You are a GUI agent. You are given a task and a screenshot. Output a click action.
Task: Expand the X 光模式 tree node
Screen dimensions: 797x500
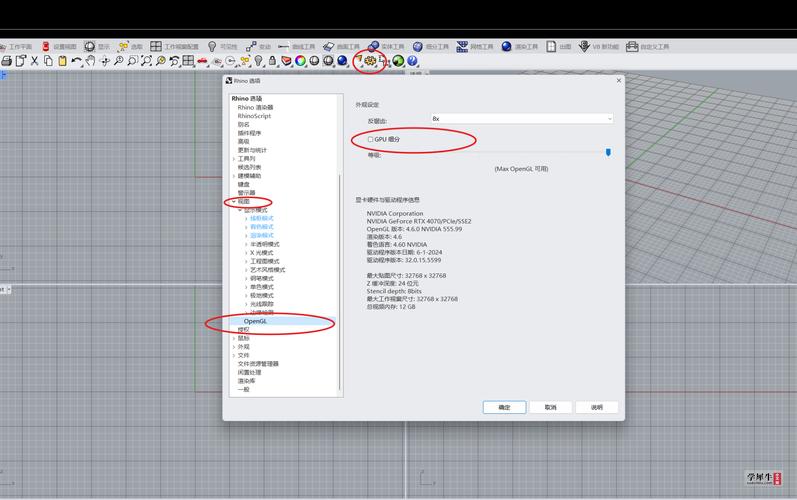click(247, 253)
